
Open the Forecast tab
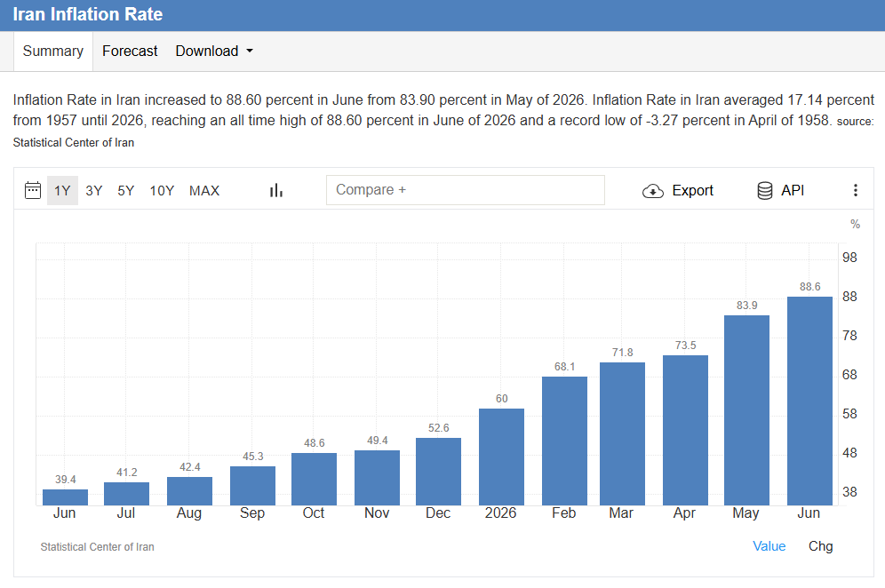click(130, 51)
